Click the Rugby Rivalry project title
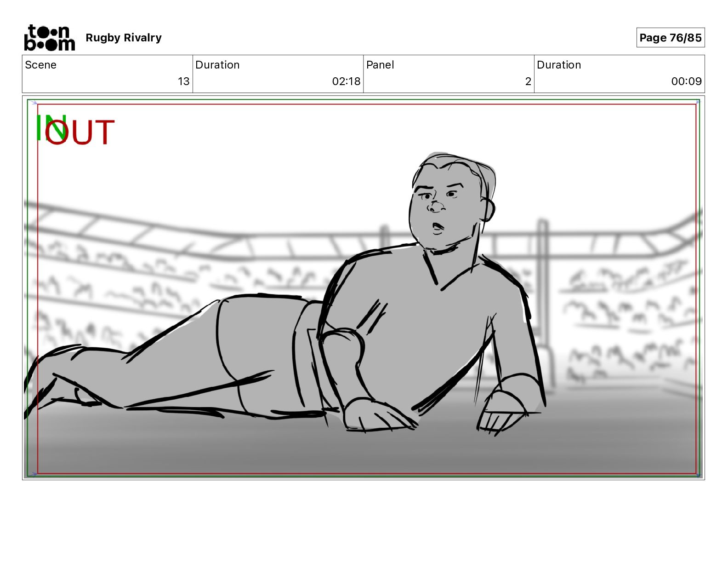Viewport: 728px width, 563px height. coord(124,38)
